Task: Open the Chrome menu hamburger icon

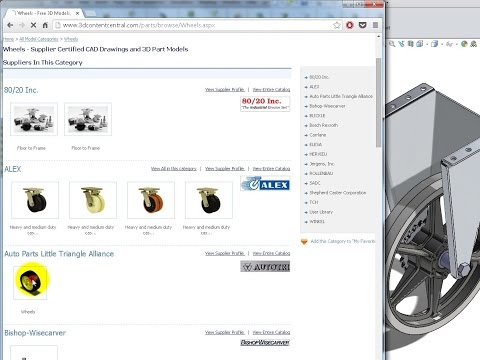Action: pyautogui.click(x=375, y=25)
